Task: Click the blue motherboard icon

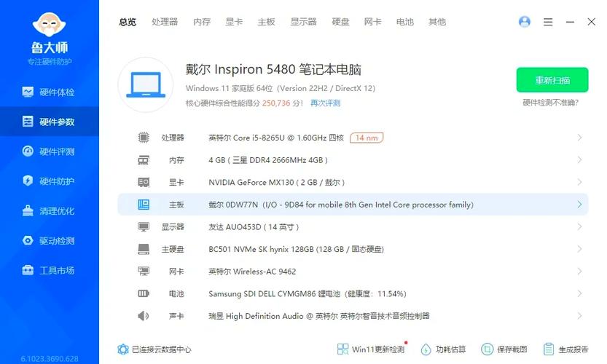Action: pos(144,205)
